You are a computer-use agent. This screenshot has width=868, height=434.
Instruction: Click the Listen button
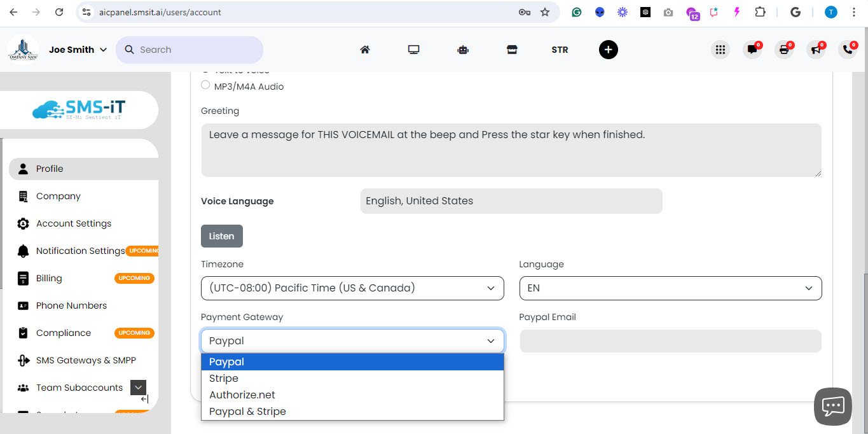(x=221, y=235)
